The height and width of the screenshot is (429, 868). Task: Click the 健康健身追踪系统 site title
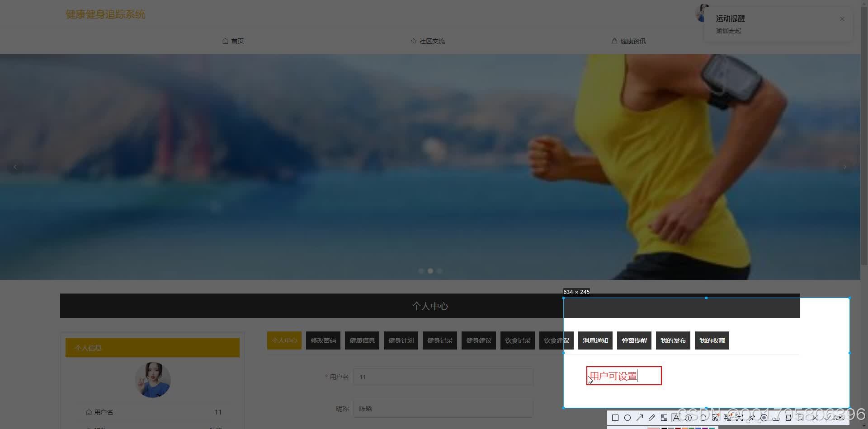point(105,14)
